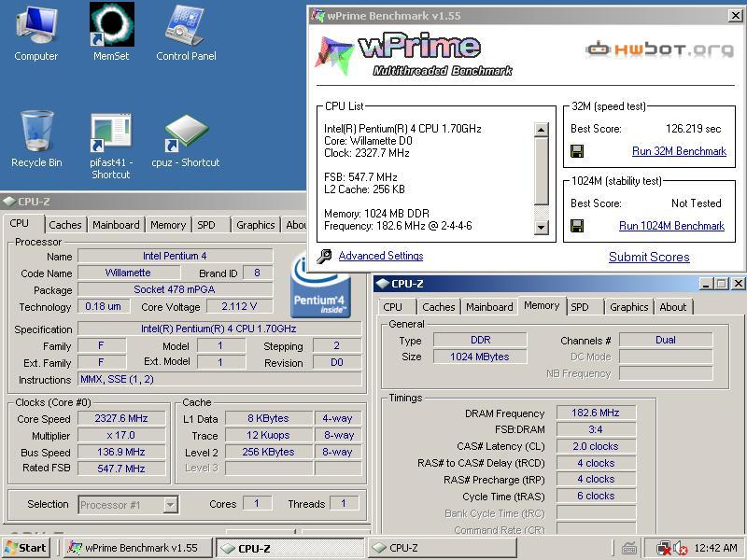747x560 pixels.
Task: Switch to the Graphics tab in the right CPU-Z window
Action: tap(628, 307)
